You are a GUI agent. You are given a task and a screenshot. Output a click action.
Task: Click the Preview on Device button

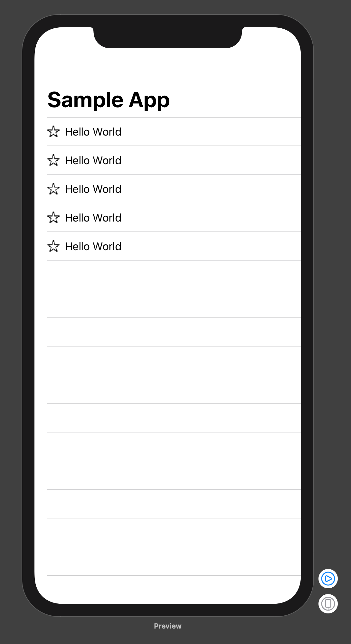pyautogui.click(x=328, y=603)
